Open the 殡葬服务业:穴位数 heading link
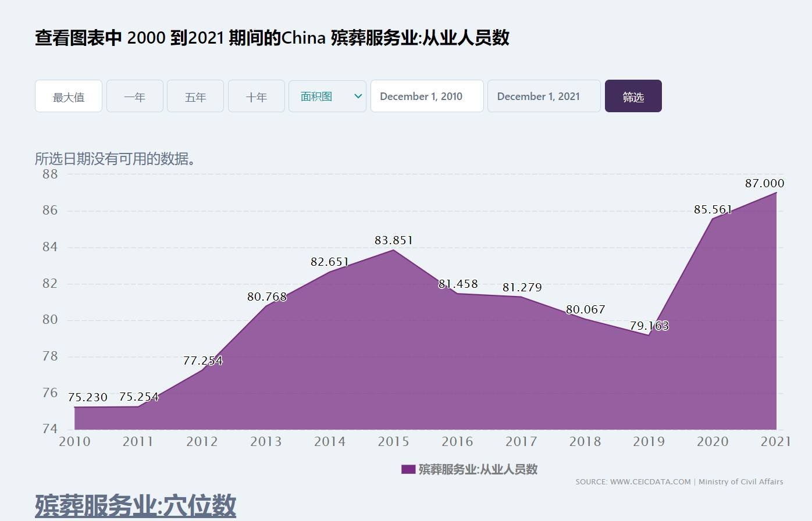This screenshot has height=521, width=812. pos(136,505)
